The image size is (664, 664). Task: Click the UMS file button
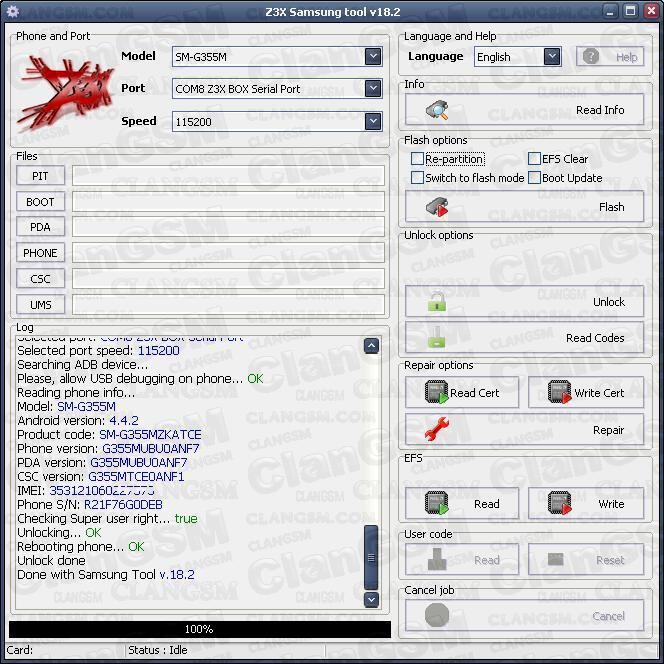point(40,304)
